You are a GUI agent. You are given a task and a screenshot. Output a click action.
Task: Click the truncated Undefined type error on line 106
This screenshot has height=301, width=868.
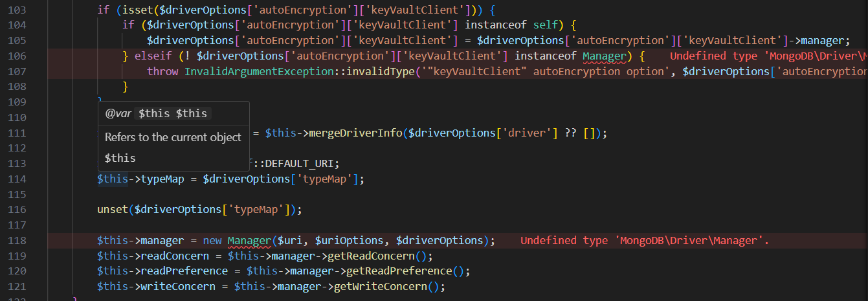pos(768,56)
